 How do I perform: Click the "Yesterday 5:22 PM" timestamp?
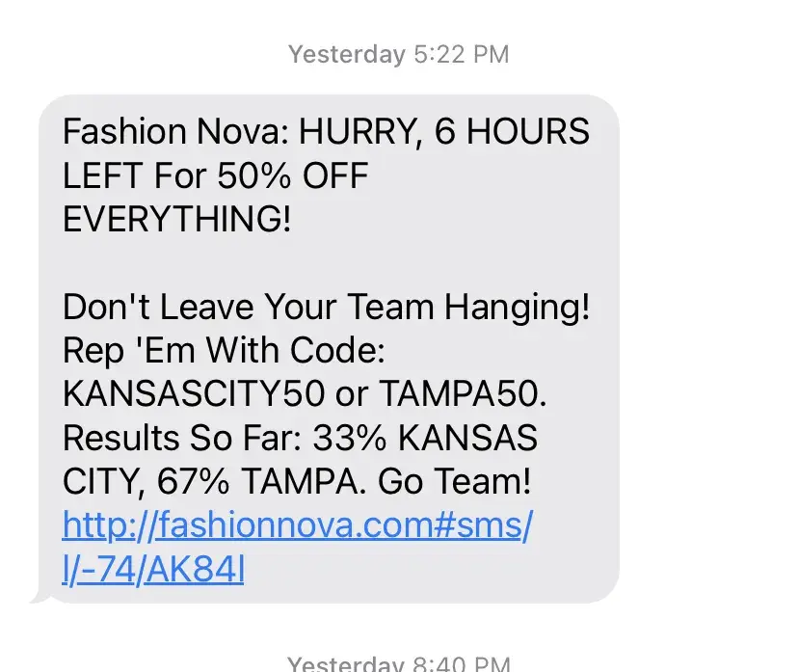coord(398,54)
